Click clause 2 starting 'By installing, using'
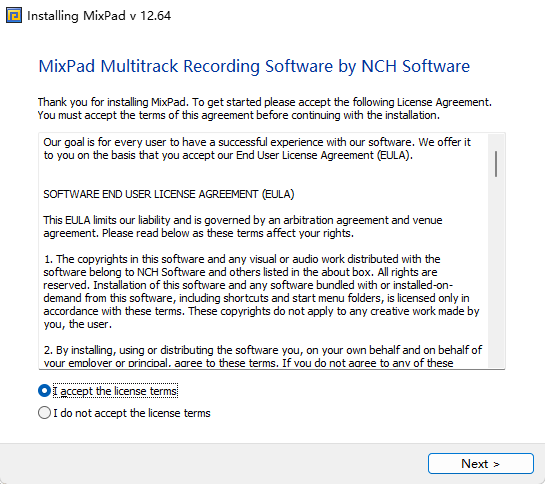The height and width of the screenshot is (484, 545). [x=263, y=356]
